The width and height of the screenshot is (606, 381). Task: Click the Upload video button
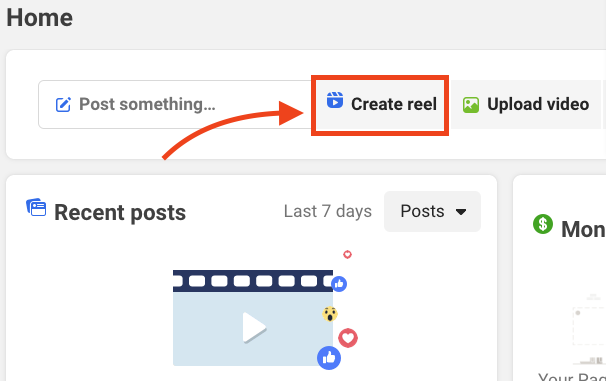pyautogui.click(x=526, y=105)
